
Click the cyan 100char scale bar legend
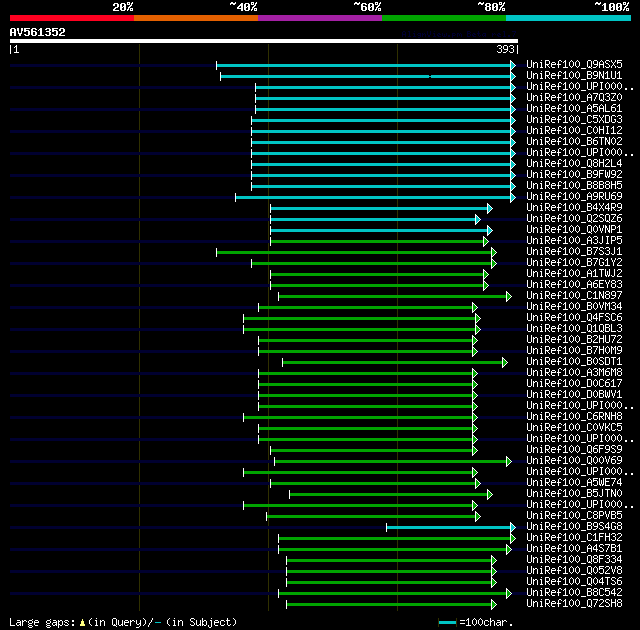(447, 623)
